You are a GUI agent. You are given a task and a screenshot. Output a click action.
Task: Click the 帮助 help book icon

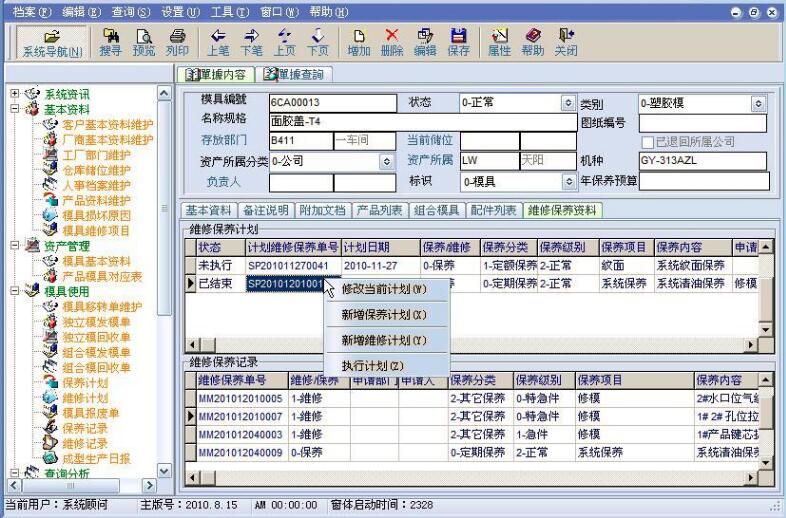(x=532, y=37)
